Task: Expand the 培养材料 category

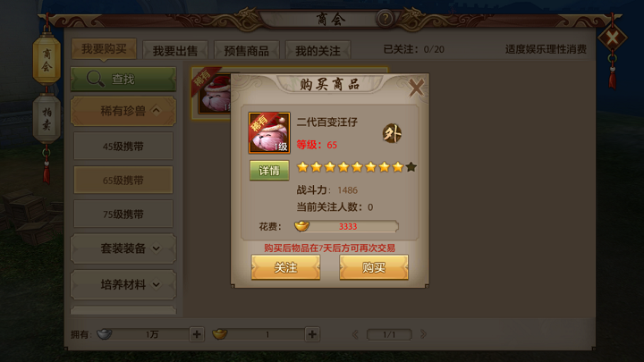Action: coord(123,284)
